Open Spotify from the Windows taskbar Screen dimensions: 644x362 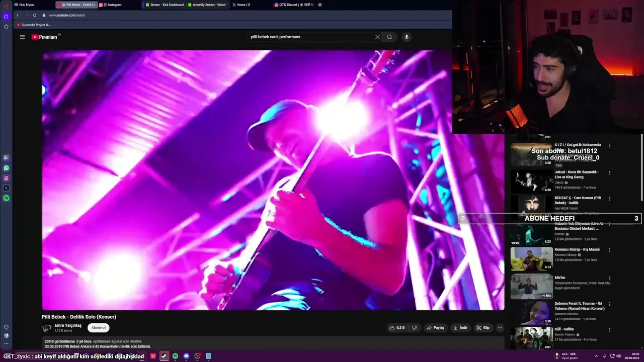coord(175,356)
